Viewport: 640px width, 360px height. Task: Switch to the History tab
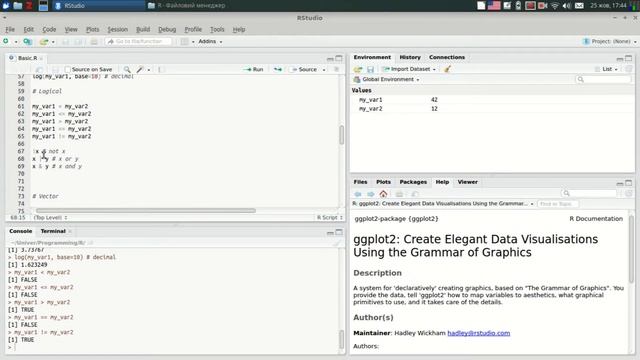coord(410,57)
